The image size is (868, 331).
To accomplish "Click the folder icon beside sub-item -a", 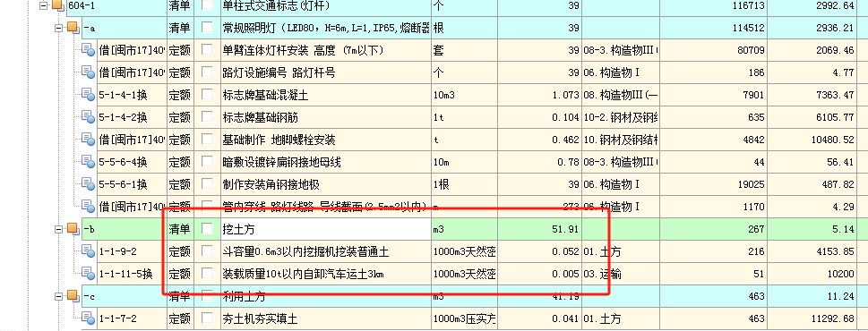I will tap(73, 27).
